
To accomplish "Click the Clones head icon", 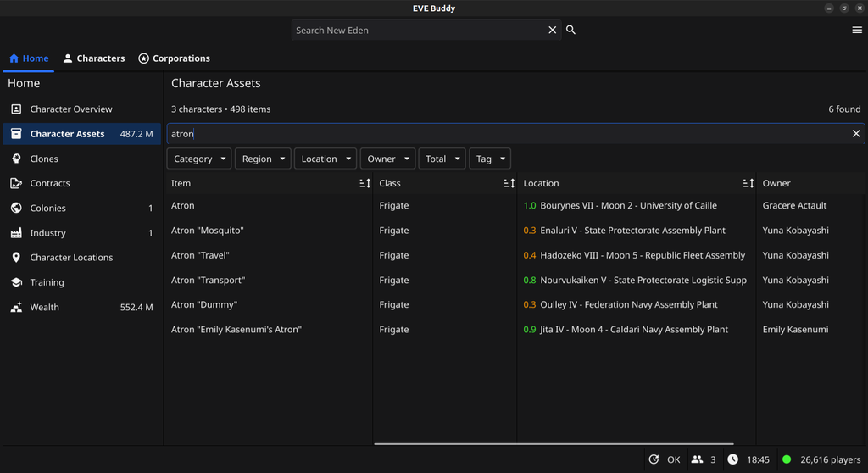I will click(x=16, y=159).
